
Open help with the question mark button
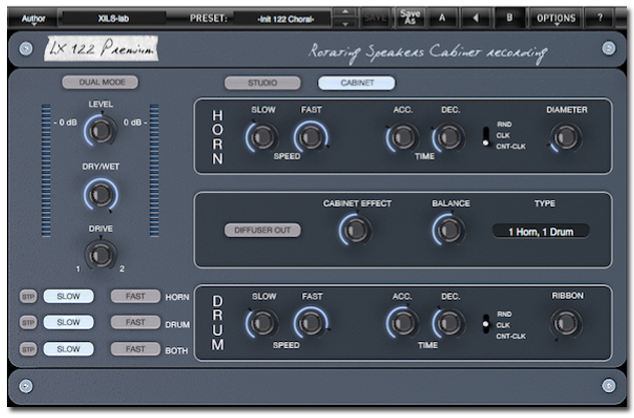(600, 18)
